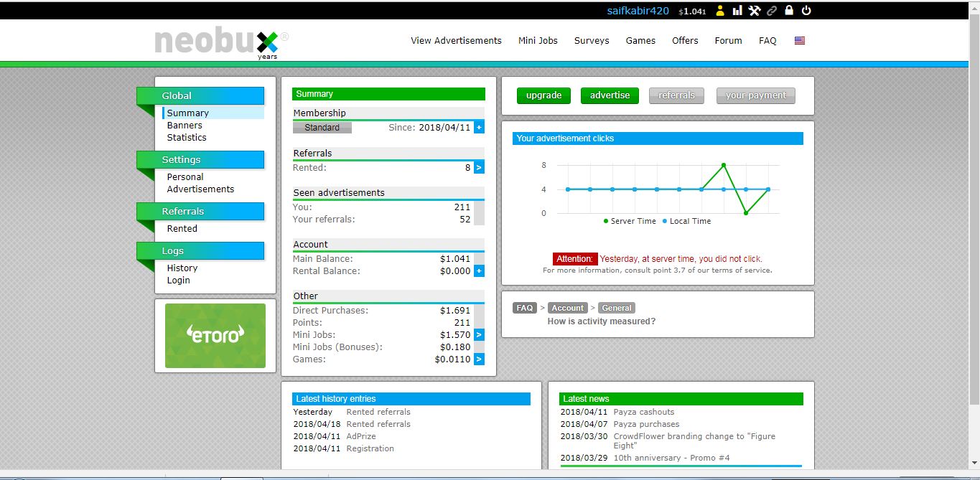Open the bar chart statistics icon

(x=737, y=11)
